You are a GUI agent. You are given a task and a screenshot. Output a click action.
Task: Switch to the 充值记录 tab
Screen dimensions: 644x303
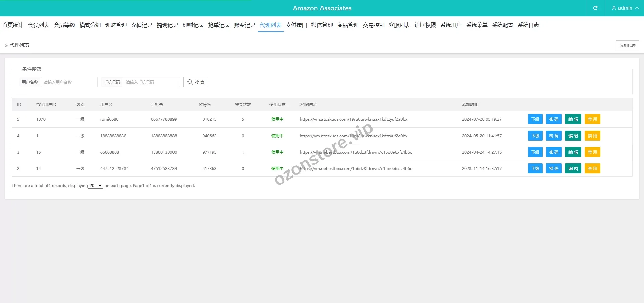point(142,25)
